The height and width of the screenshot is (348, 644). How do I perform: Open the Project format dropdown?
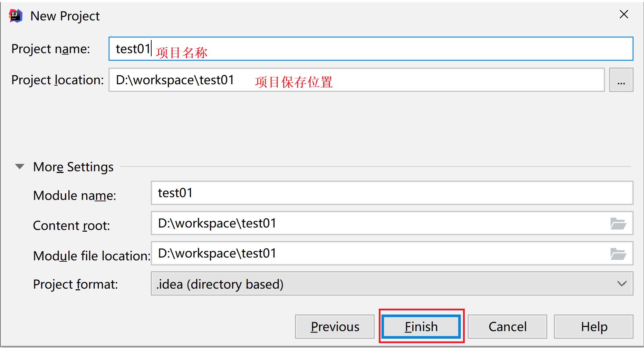pyautogui.click(x=392, y=284)
